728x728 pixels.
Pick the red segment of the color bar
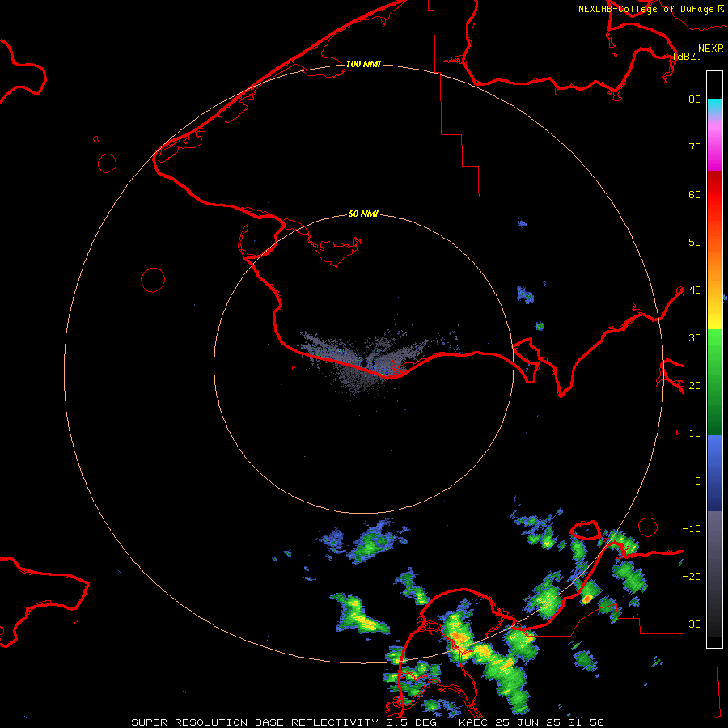[714, 195]
